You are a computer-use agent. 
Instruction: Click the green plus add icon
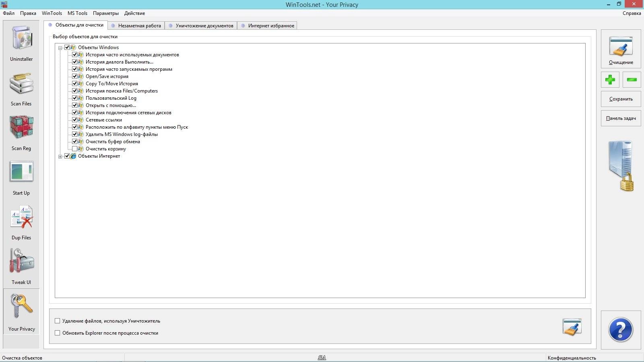tap(610, 80)
